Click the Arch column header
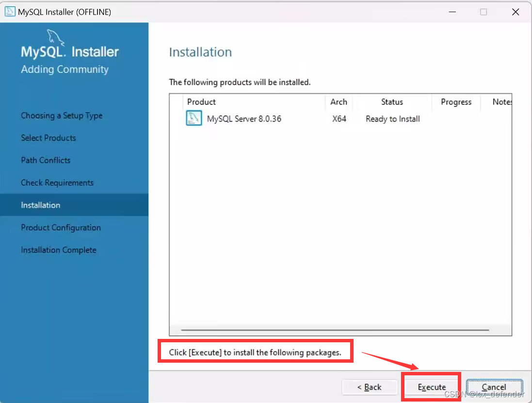This screenshot has width=532, height=403. tap(339, 102)
